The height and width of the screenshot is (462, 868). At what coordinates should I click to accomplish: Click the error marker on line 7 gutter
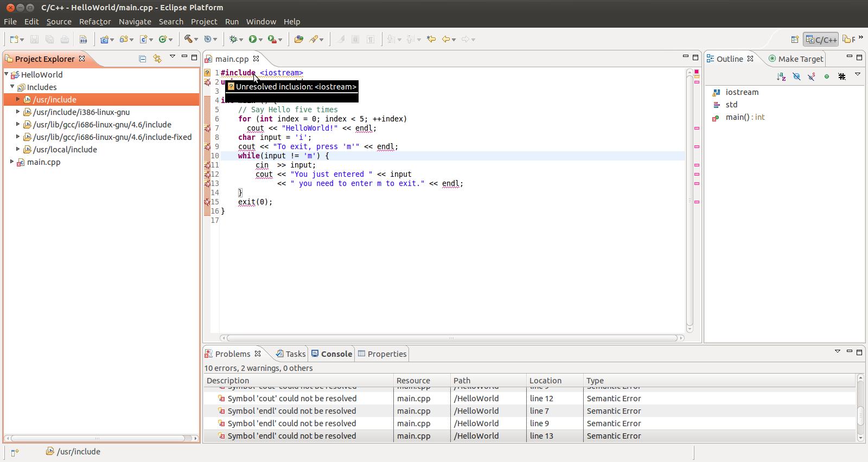207,128
